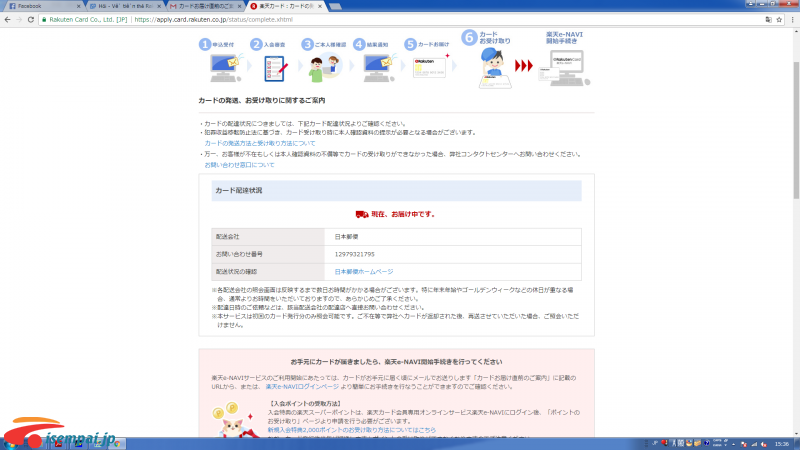The width and height of the screenshot is (800, 450).
Task: Click the red delivery truck icon
Action: 362,214
